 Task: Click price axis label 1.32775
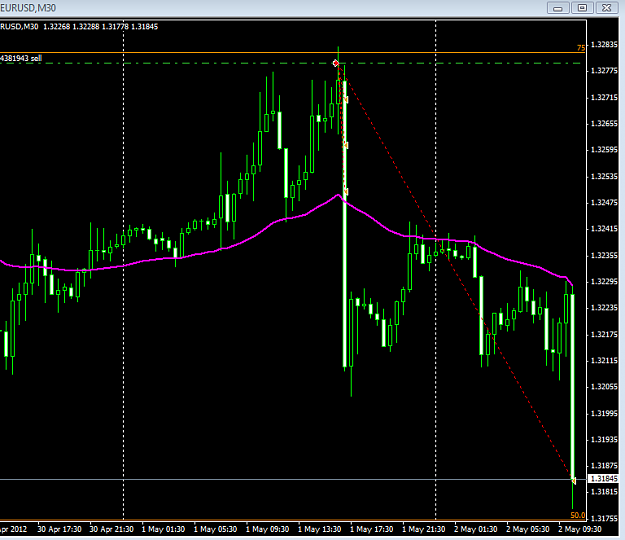click(x=604, y=71)
